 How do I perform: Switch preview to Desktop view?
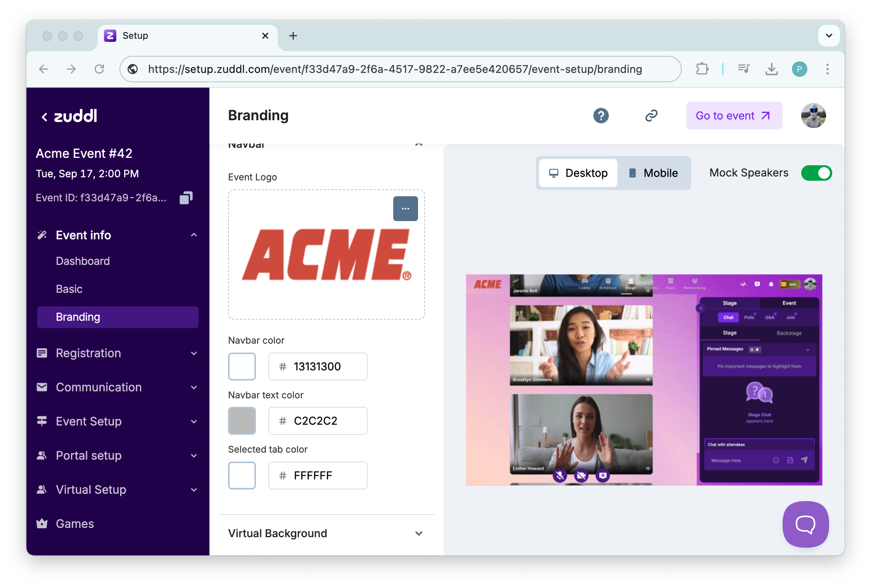[x=578, y=173]
